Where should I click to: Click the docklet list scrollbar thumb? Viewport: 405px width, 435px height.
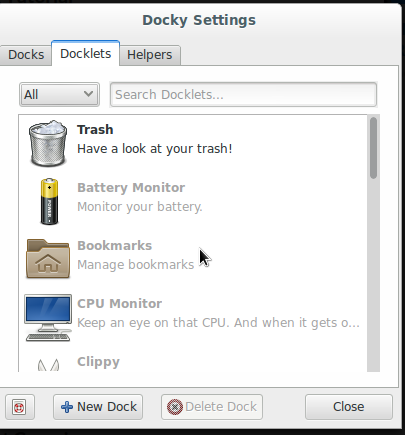pyautogui.click(x=373, y=148)
